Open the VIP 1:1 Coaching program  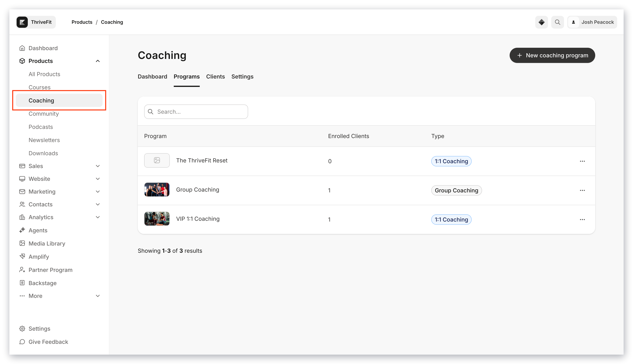point(198,219)
